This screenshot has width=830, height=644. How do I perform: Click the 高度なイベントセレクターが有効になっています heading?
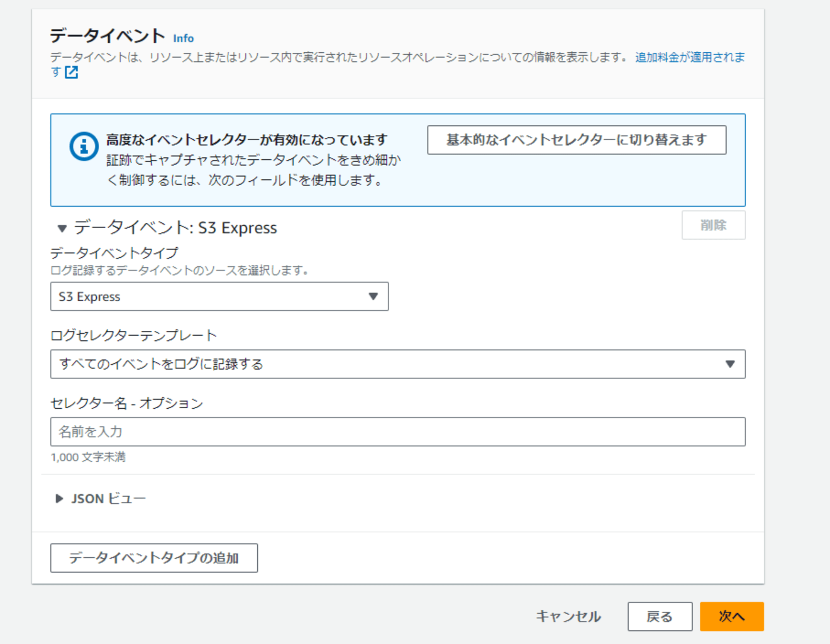point(247,140)
